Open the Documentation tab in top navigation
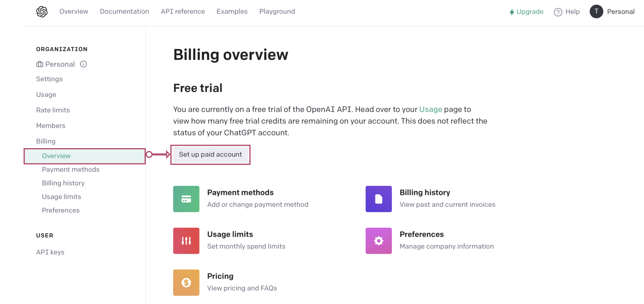 click(124, 11)
